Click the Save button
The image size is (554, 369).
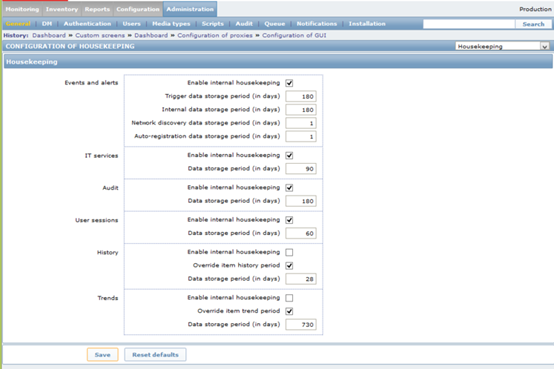[102, 355]
